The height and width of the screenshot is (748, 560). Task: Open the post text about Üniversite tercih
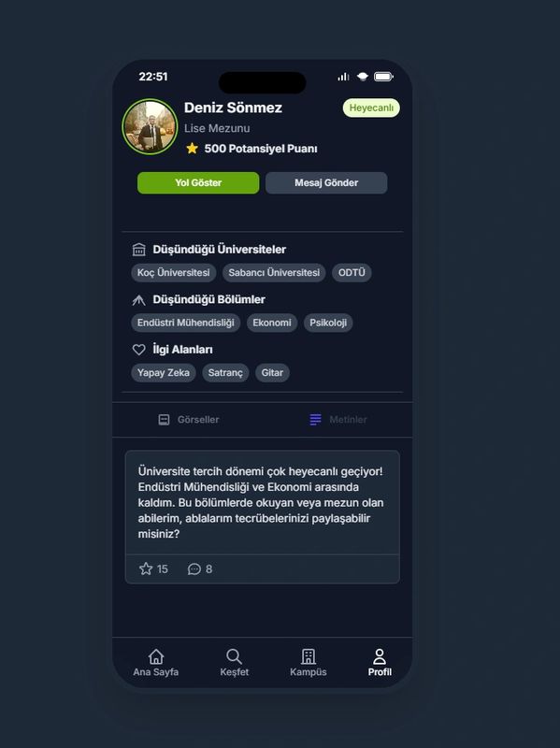click(262, 502)
